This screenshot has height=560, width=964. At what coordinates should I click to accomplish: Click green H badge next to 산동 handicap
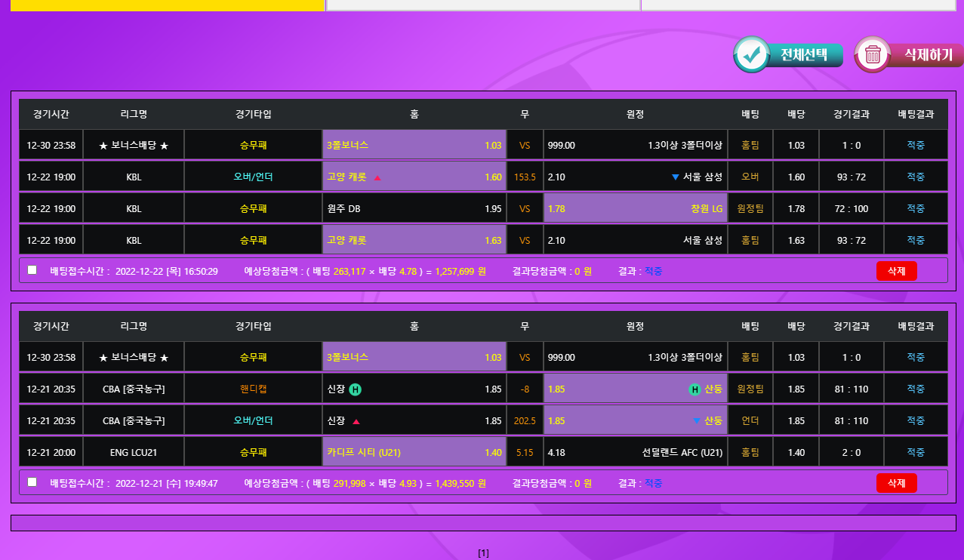point(695,389)
